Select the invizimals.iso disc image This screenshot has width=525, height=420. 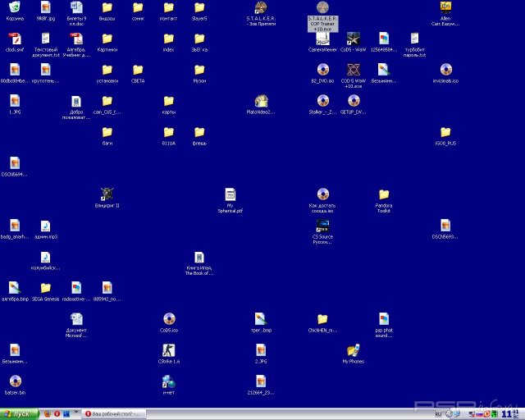445,70
